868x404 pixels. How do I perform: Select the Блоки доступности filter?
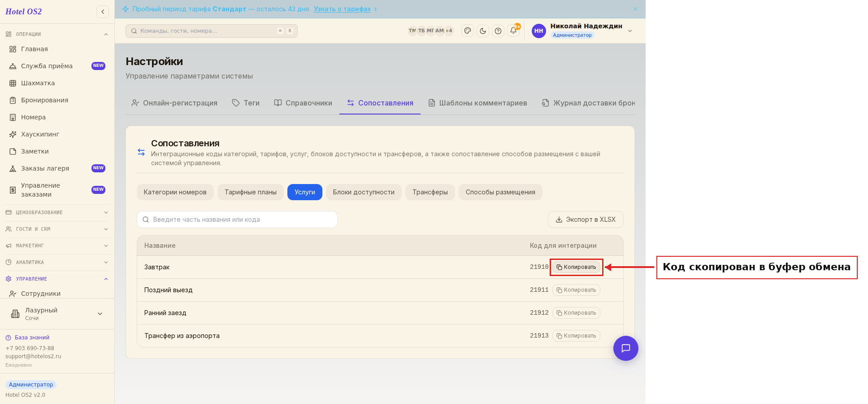[x=364, y=192]
